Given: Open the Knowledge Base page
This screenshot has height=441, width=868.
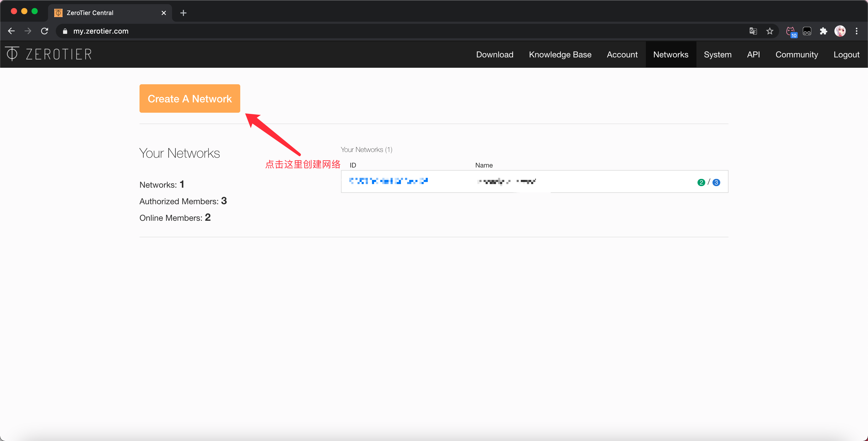Looking at the screenshot, I should (560, 55).
